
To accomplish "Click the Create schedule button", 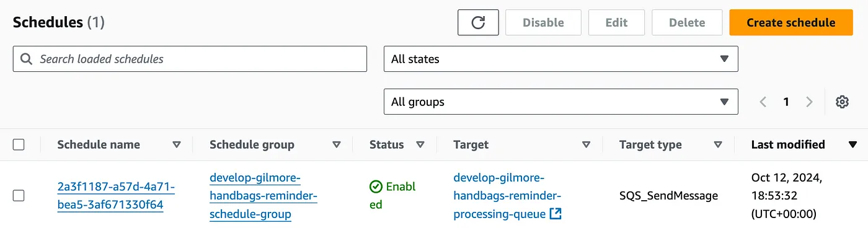I will point(790,22).
